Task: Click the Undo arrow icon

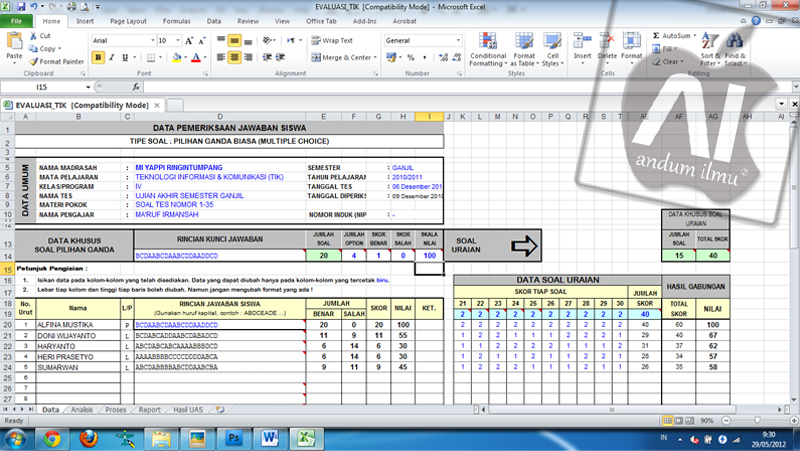Action: coord(34,7)
